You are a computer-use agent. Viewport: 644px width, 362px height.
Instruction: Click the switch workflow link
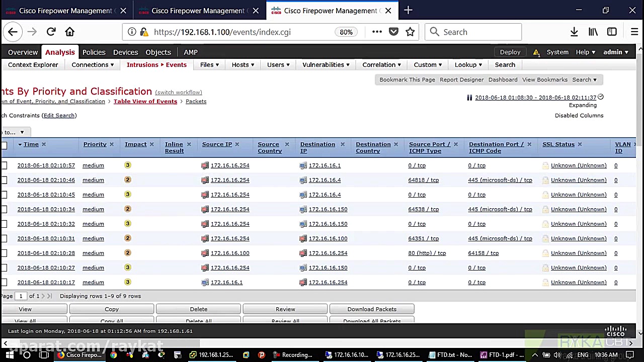coord(179,92)
